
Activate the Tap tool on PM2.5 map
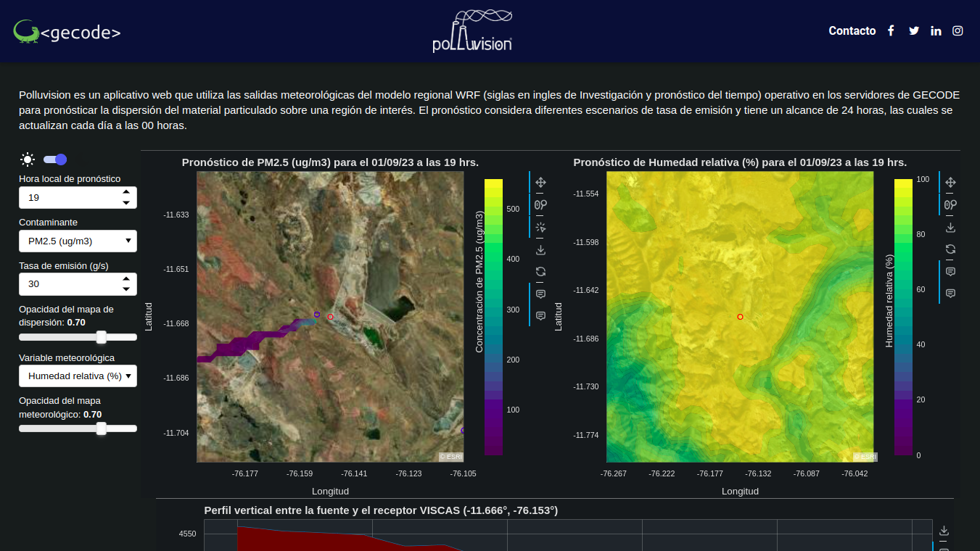tap(540, 228)
